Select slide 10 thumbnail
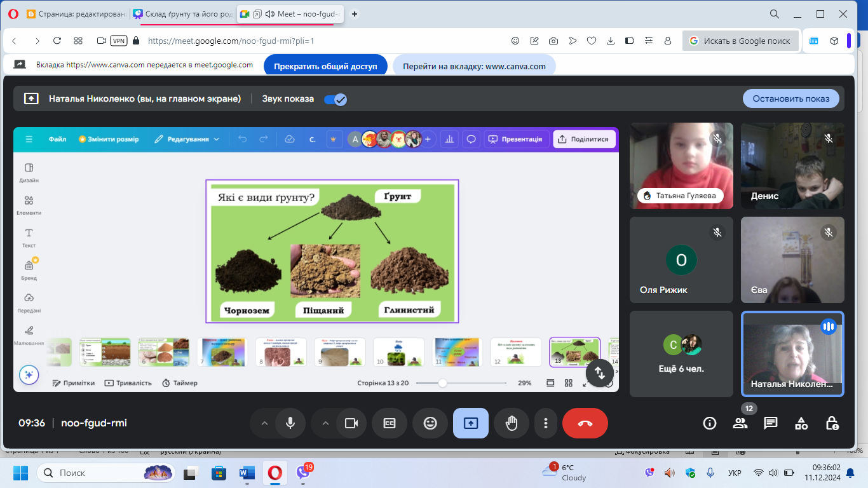This screenshot has height=488, width=868. coord(398,352)
